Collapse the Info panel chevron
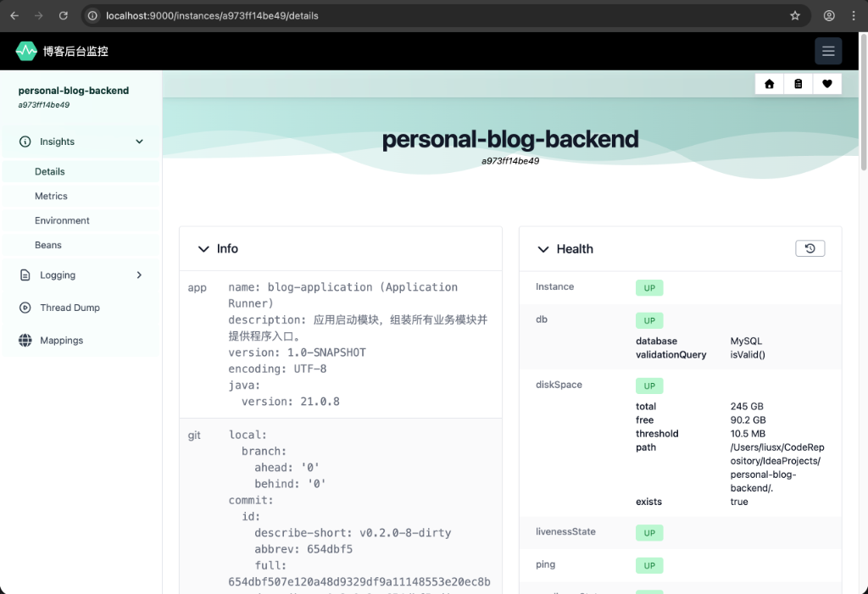The height and width of the screenshot is (594, 868). 203,249
